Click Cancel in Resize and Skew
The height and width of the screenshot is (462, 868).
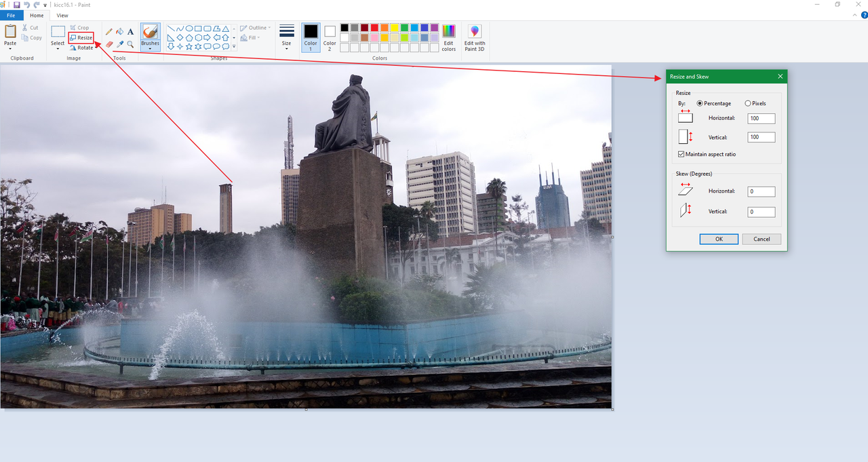click(762, 239)
